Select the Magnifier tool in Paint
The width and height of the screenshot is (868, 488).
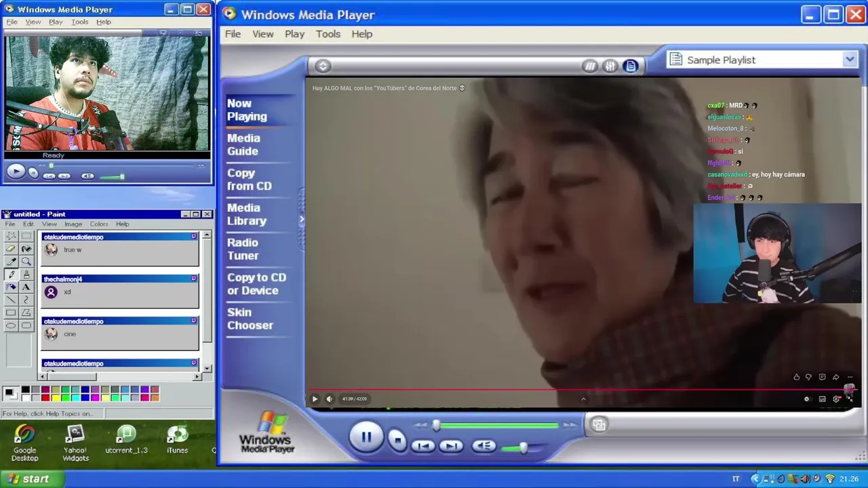tap(26, 262)
